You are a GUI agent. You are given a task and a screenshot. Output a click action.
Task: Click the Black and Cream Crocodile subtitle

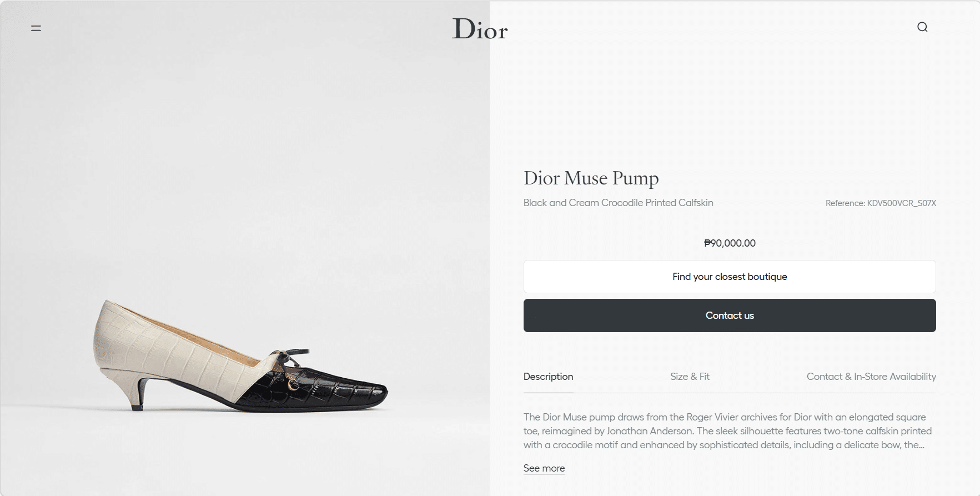(619, 203)
